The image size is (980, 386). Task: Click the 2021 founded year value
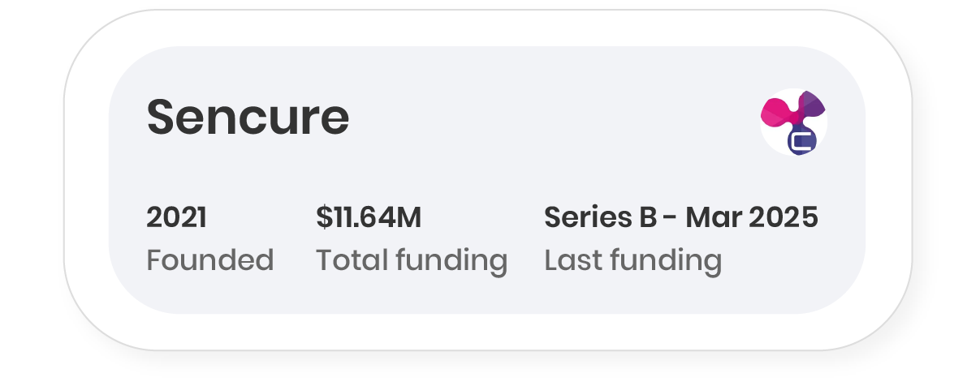176,217
